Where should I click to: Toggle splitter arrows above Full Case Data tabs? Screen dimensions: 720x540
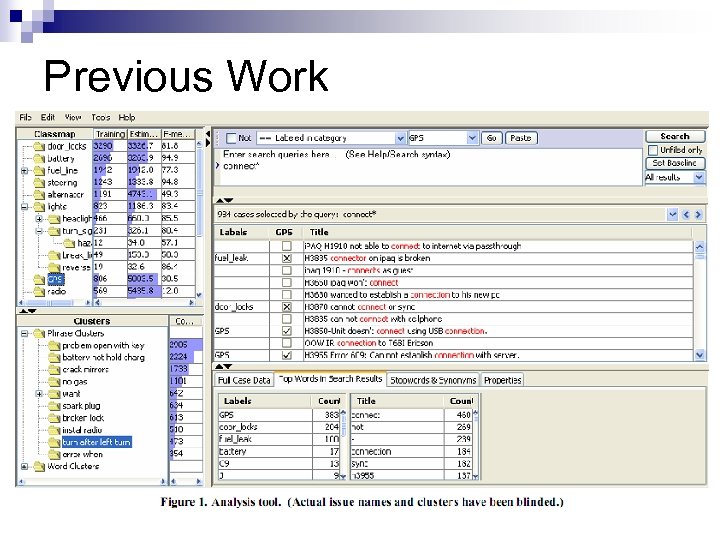(x=224, y=366)
